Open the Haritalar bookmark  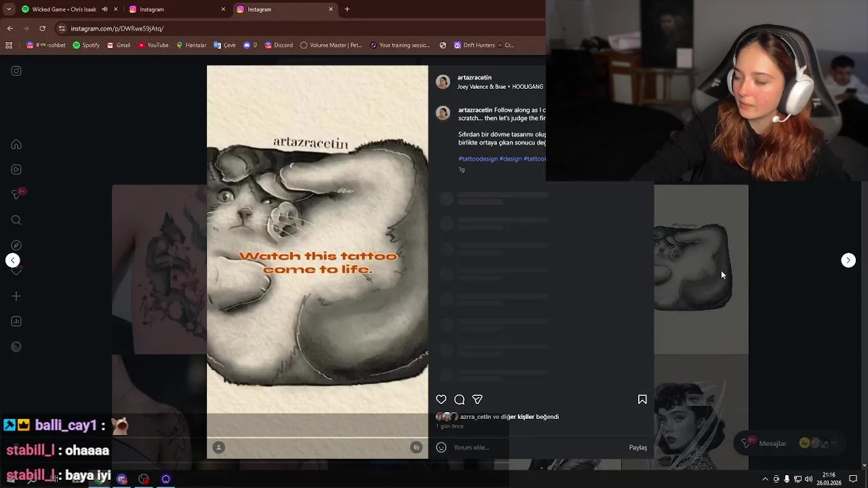coord(191,45)
